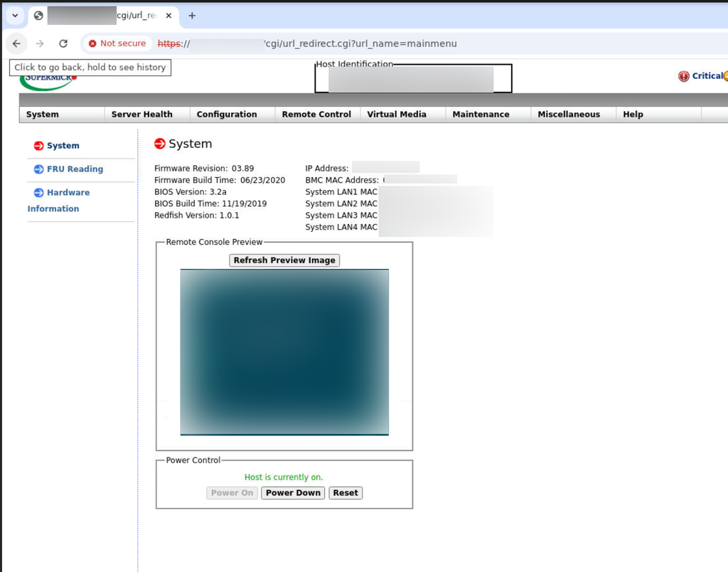
Task: Click Refresh Preview Image button
Action: point(284,260)
